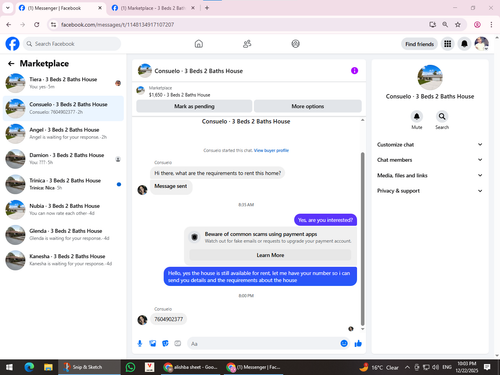The image size is (500, 375).
Task: Click the Search Facebook field
Action: coord(72,44)
